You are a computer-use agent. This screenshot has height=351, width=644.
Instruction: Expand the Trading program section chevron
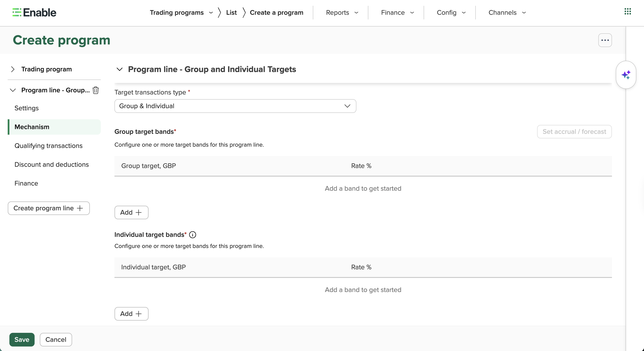[13, 69]
